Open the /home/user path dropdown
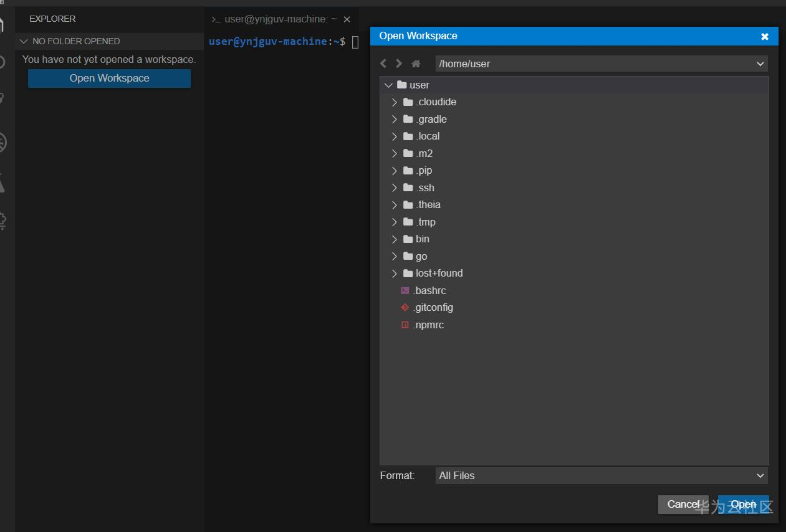The height and width of the screenshot is (532, 786). click(x=601, y=64)
